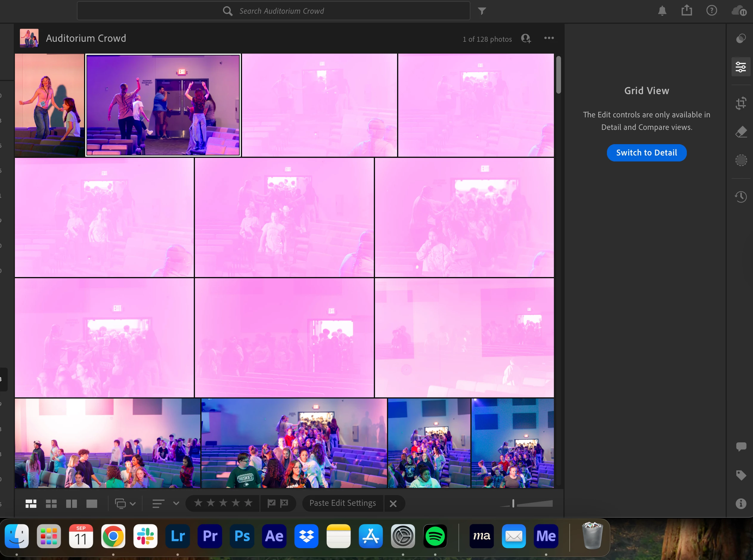753x560 pixels.
Task: Click the filter funnel icon
Action: (482, 11)
